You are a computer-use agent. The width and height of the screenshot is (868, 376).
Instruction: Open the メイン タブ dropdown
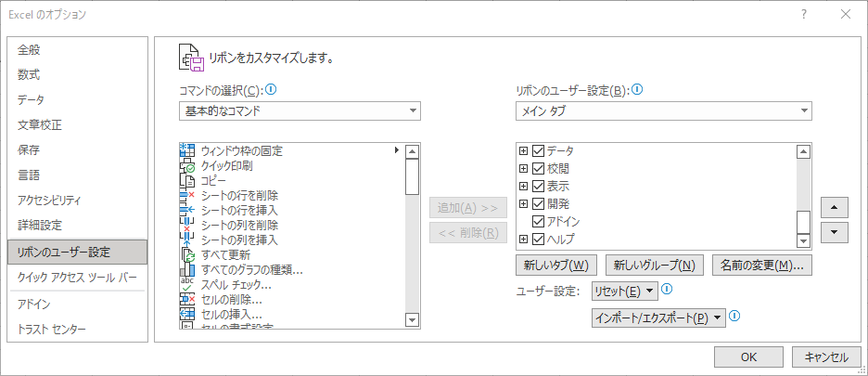coord(664,110)
